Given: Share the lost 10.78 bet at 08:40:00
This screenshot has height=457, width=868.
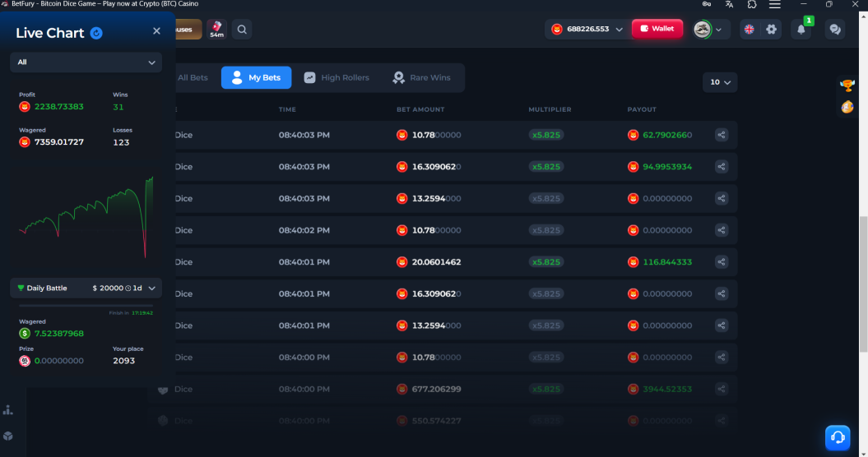Looking at the screenshot, I should pyautogui.click(x=722, y=358).
